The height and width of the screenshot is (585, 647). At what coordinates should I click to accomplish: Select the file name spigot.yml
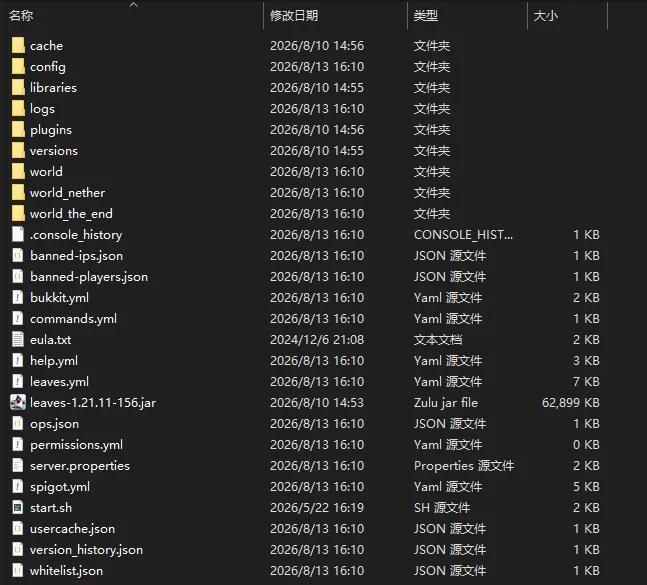60,487
